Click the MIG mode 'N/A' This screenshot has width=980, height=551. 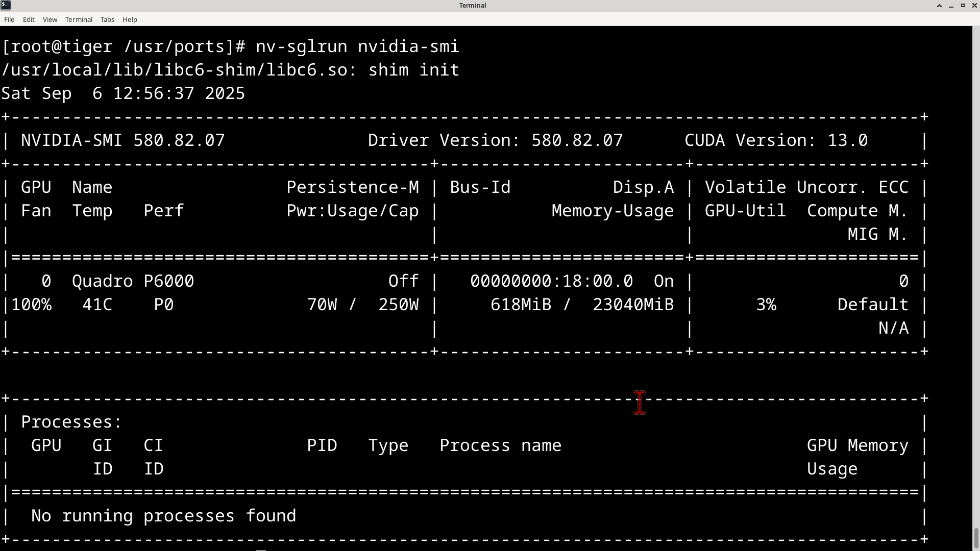coord(893,328)
